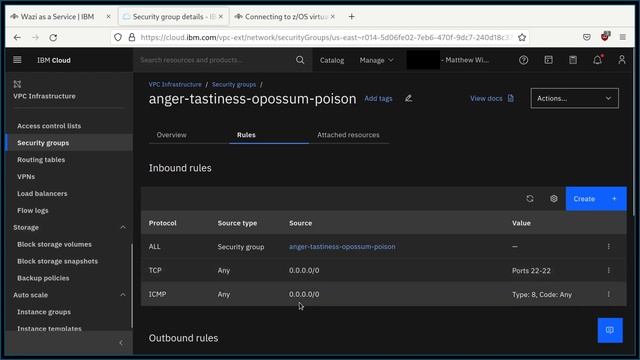Open overflow menu for ICMP rule
This screenshot has height=360, width=640.
pos(609,294)
